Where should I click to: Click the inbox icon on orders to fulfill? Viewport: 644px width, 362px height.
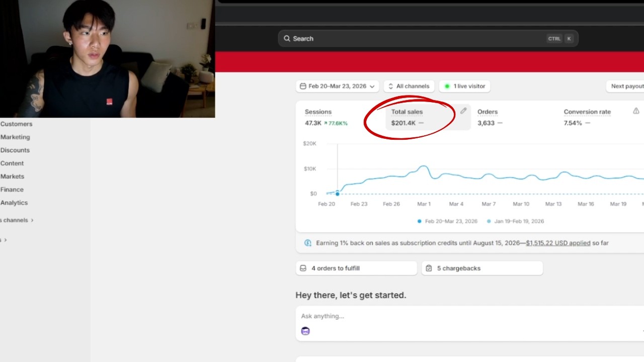click(x=303, y=268)
